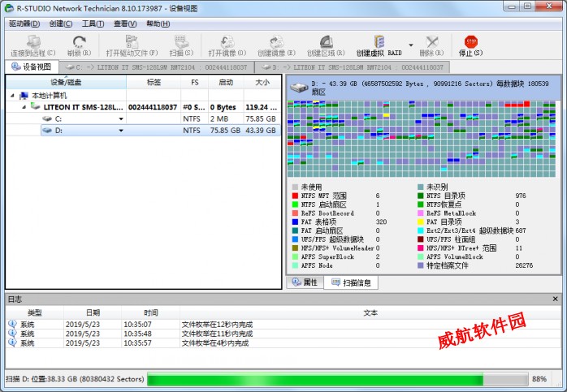567x392 pixels.
Task: Click the teal 未识别 legend swatch
Action: coord(421,187)
